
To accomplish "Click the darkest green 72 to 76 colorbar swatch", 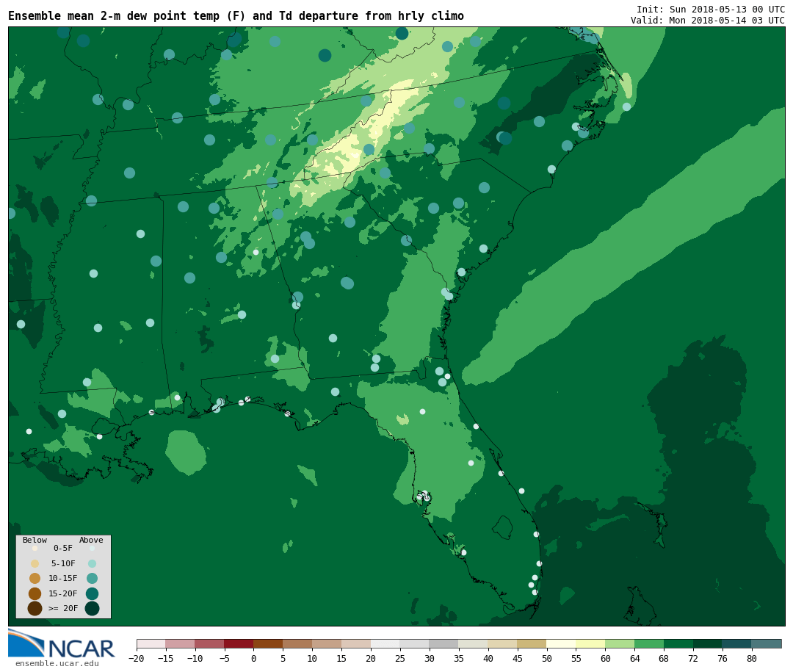I will pos(707,644).
